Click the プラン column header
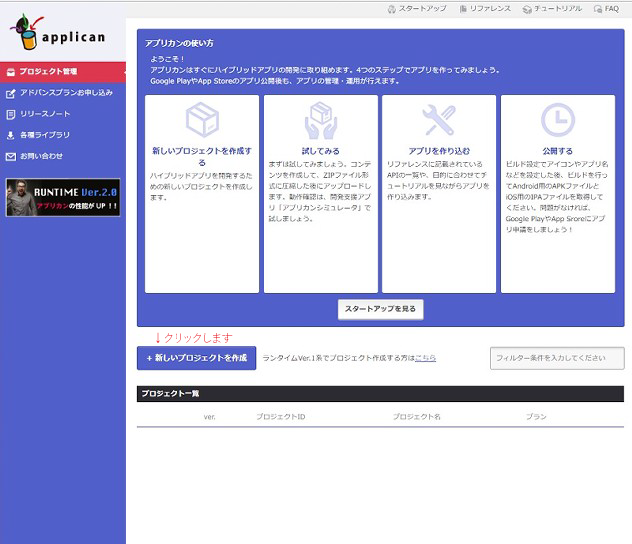 click(536, 417)
